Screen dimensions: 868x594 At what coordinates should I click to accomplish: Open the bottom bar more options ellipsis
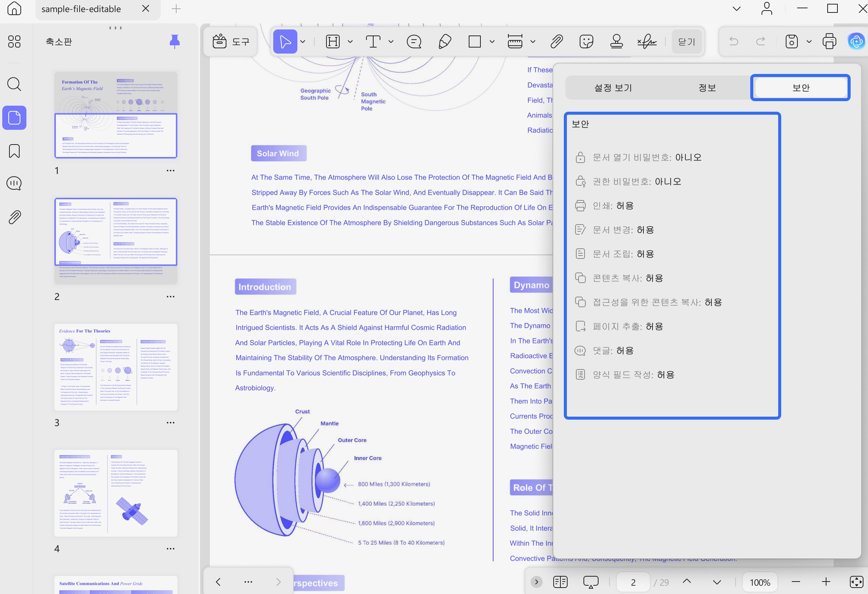[x=248, y=582]
